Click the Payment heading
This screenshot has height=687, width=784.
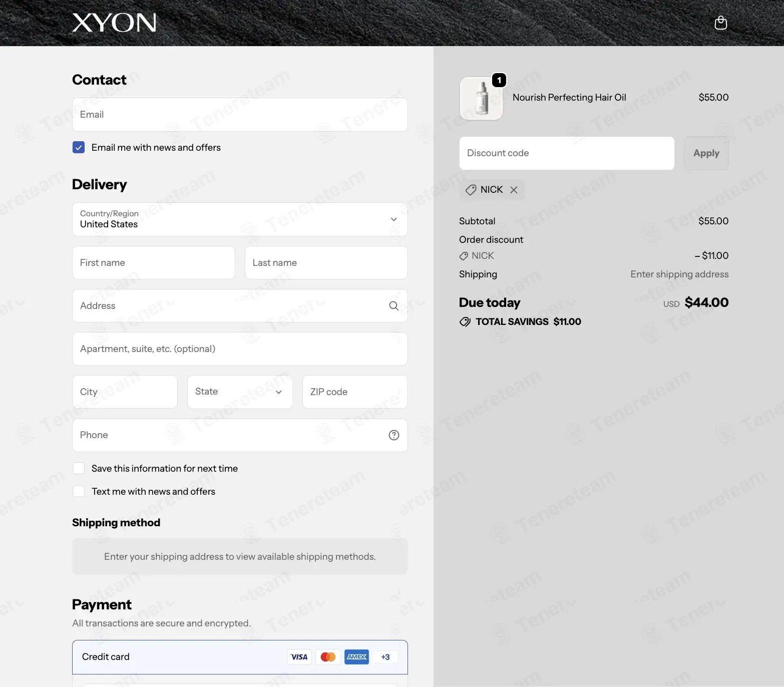click(102, 605)
